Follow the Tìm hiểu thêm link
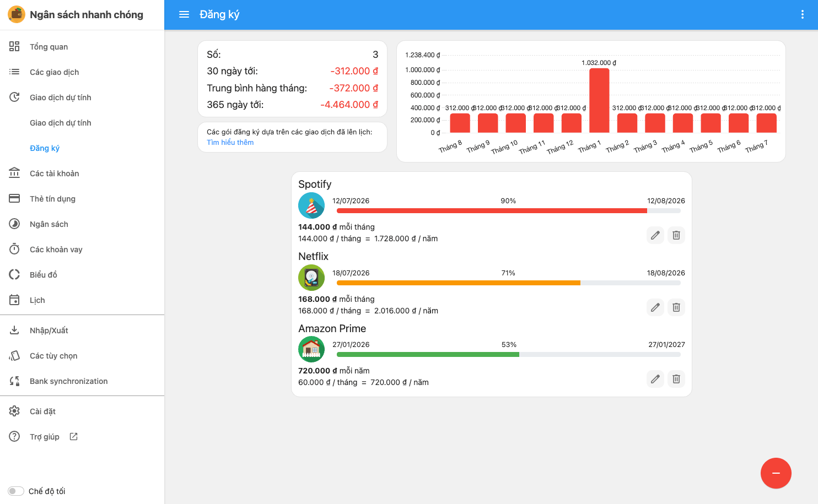The height and width of the screenshot is (504, 818). coord(230,142)
